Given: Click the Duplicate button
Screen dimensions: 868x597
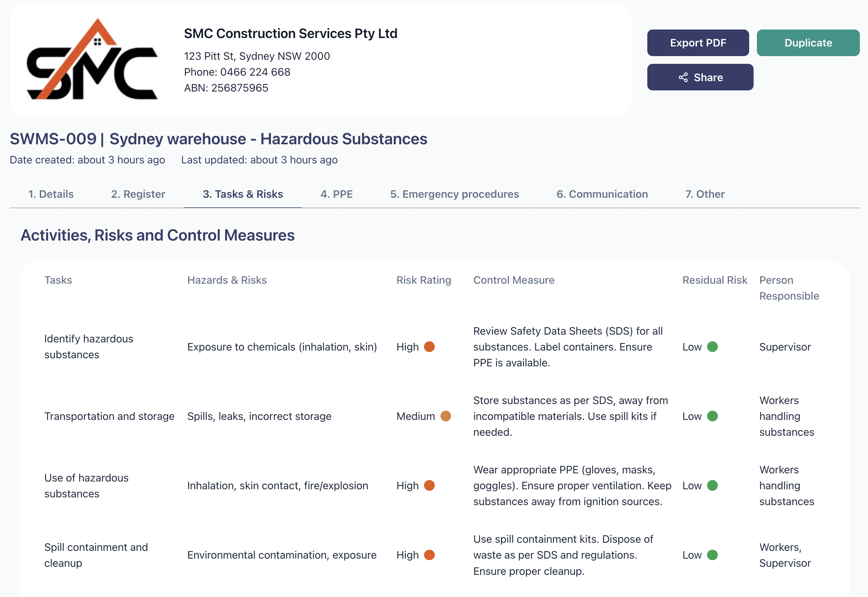Looking at the screenshot, I should click(x=808, y=43).
